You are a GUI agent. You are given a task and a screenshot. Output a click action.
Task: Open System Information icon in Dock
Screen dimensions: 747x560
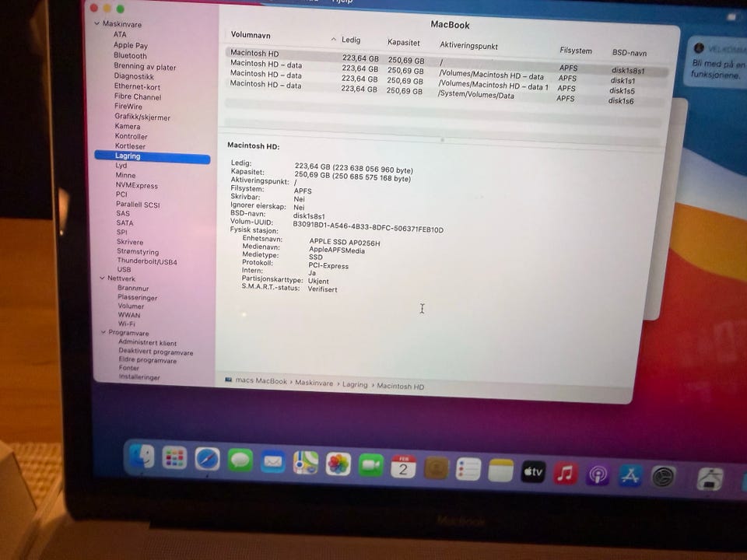tap(710, 479)
